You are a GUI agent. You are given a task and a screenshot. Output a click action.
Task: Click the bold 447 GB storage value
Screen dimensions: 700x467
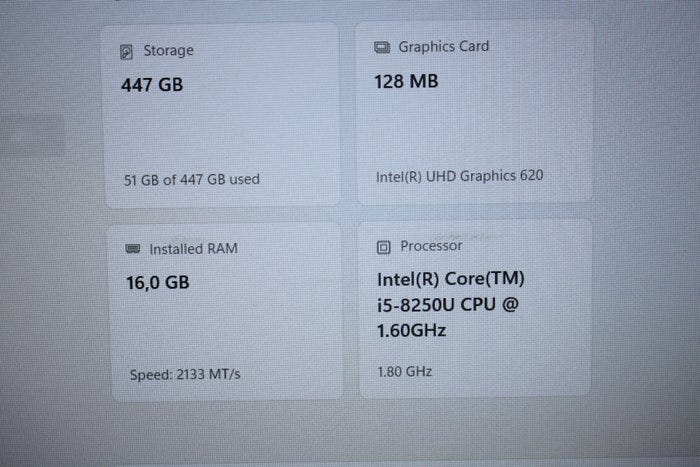(x=152, y=86)
